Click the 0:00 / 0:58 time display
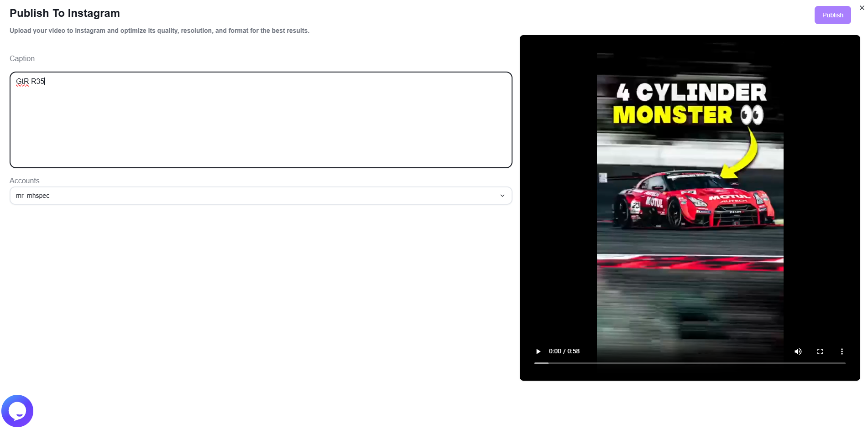This screenshot has height=429, width=868. (x=564, y=351)
